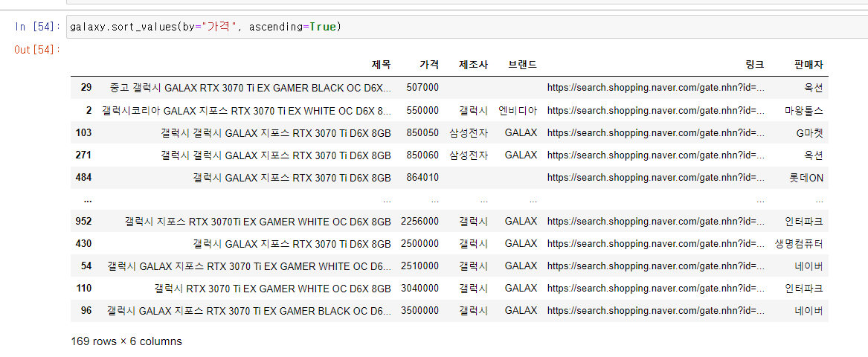Click the naver link in row 952
Screen dimensions: 868x357
click(656, 222)
